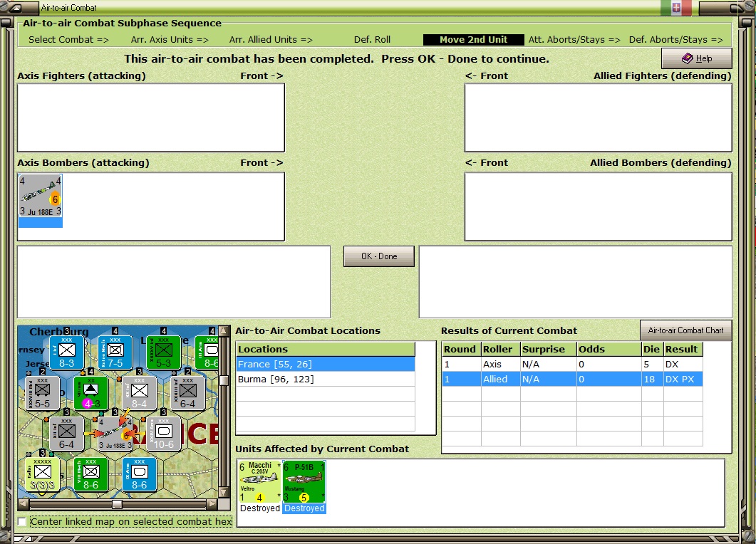This screenshot has width=756, height=544.
Task: Click the Roller column header
Action: coord(500,350)
